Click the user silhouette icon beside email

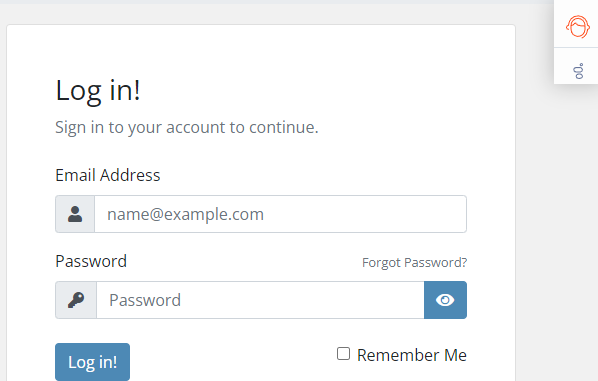[75, 214]
